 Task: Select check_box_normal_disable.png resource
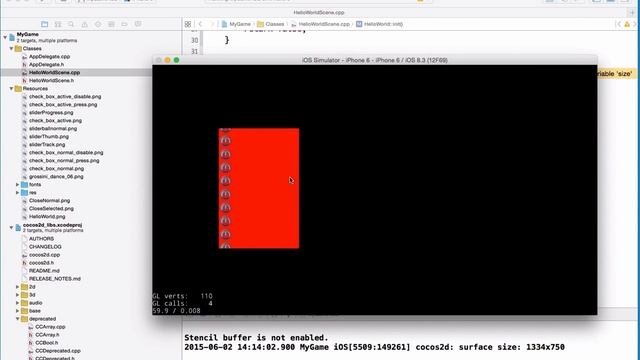click(66, 153)
